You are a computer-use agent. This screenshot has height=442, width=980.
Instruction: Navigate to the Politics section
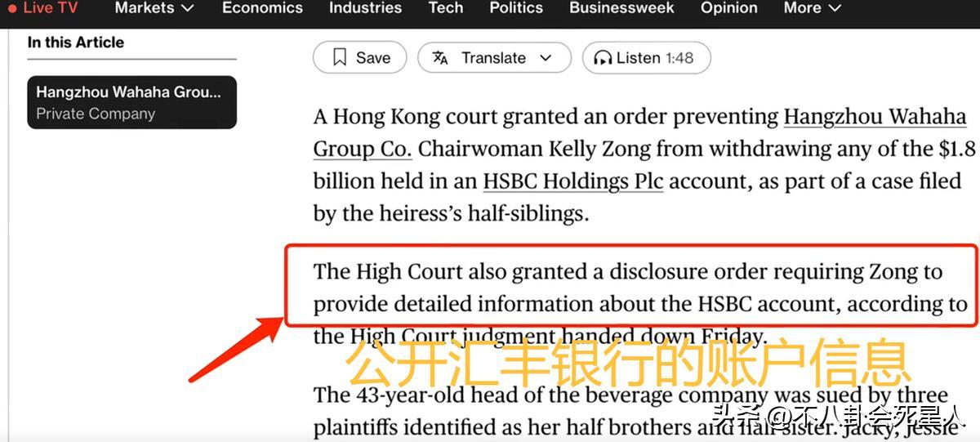point(516,8)
